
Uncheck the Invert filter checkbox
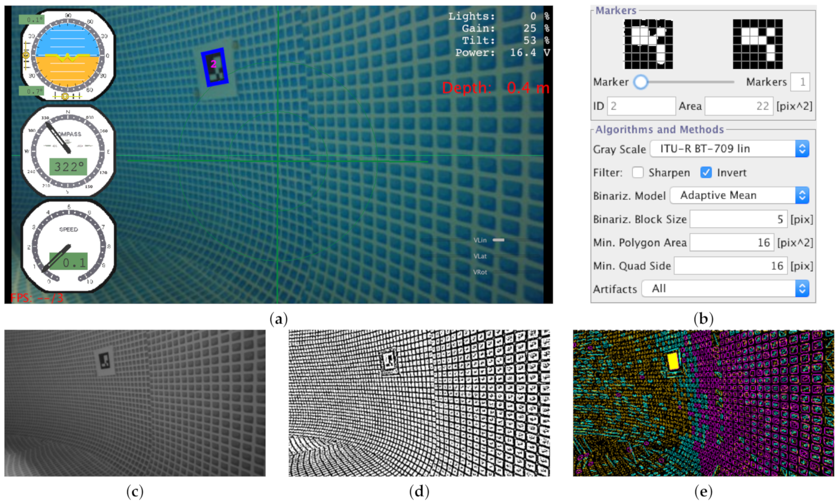(x=706, y=173)
